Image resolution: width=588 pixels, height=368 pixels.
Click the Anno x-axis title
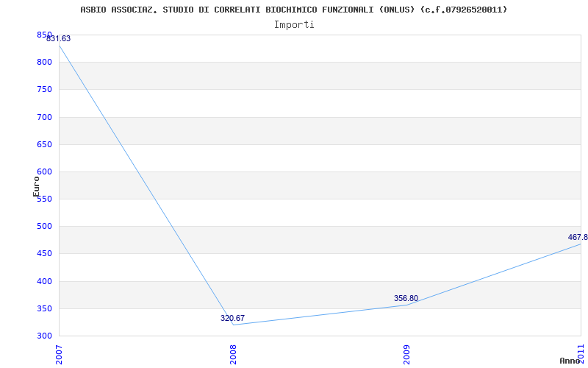pos(570,361)
